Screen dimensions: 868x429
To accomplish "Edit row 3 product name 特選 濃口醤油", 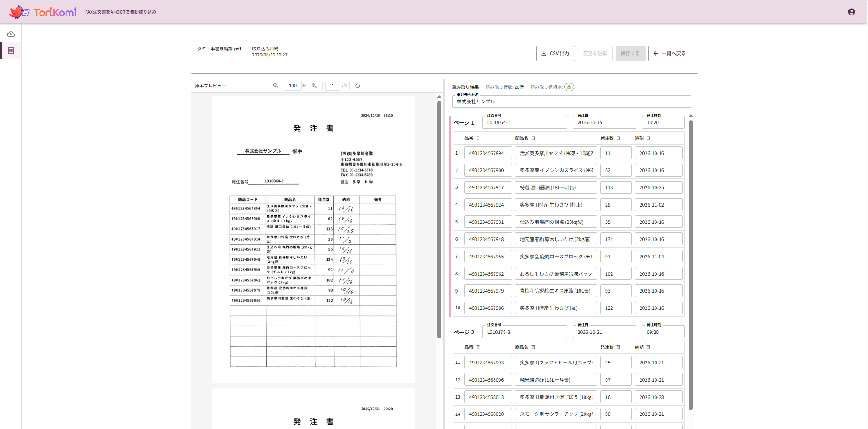I will (556, 187).
